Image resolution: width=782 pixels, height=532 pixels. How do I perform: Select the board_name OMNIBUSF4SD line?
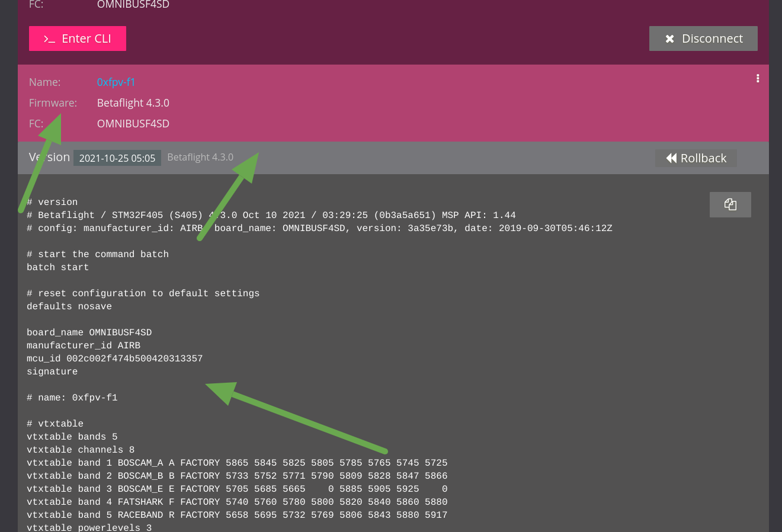[89, 332]
